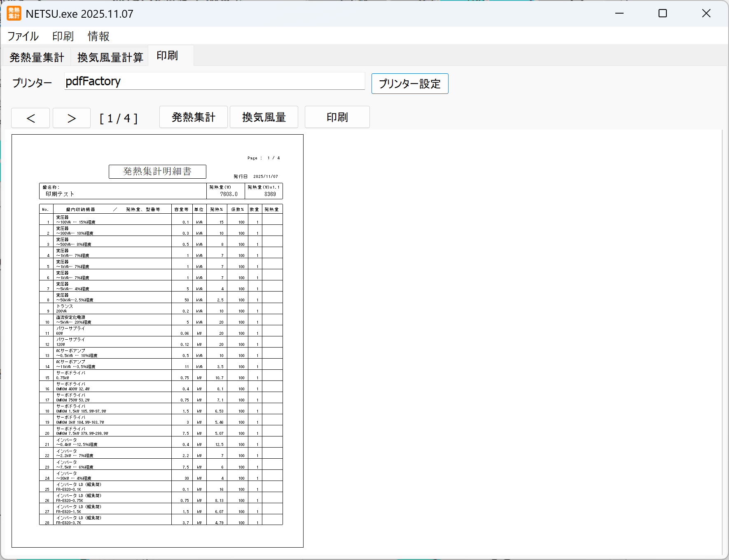Click the NETSU app icon in title bar
This screenshot has height=560, width=729.
point(14,14)
